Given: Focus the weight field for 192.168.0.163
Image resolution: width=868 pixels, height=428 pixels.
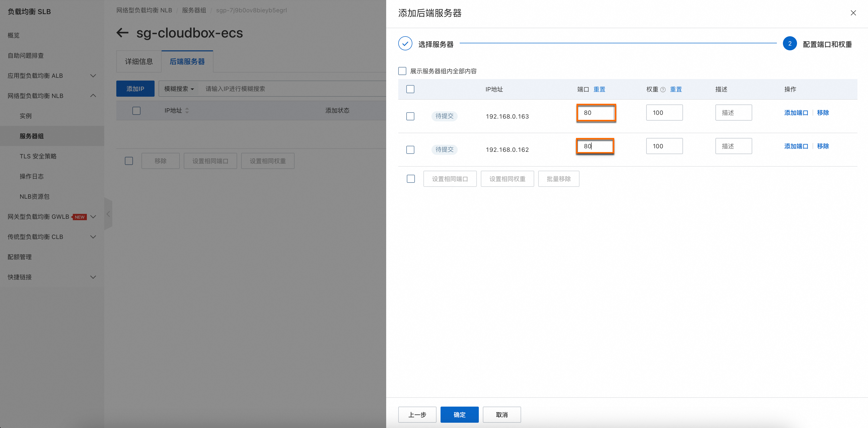Looking at the screenshot, I should [x=664, y=113].
